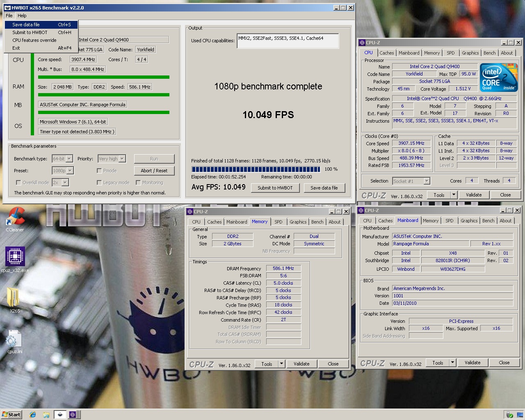Click CAS# Latency 5.0 clocks value
525x420 pixels.
pyautogui.click(x=283, y=283)
